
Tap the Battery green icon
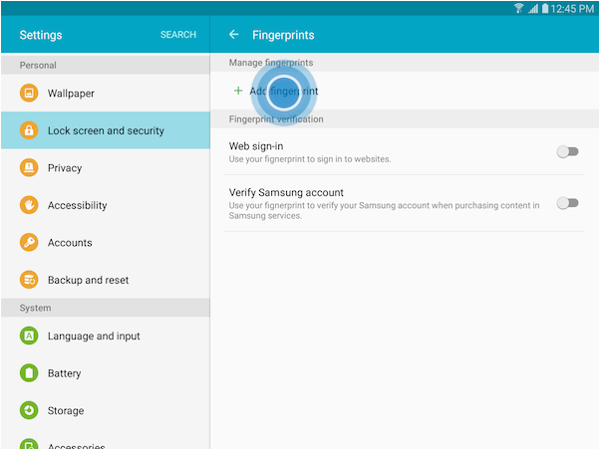[x=29, y=373]
